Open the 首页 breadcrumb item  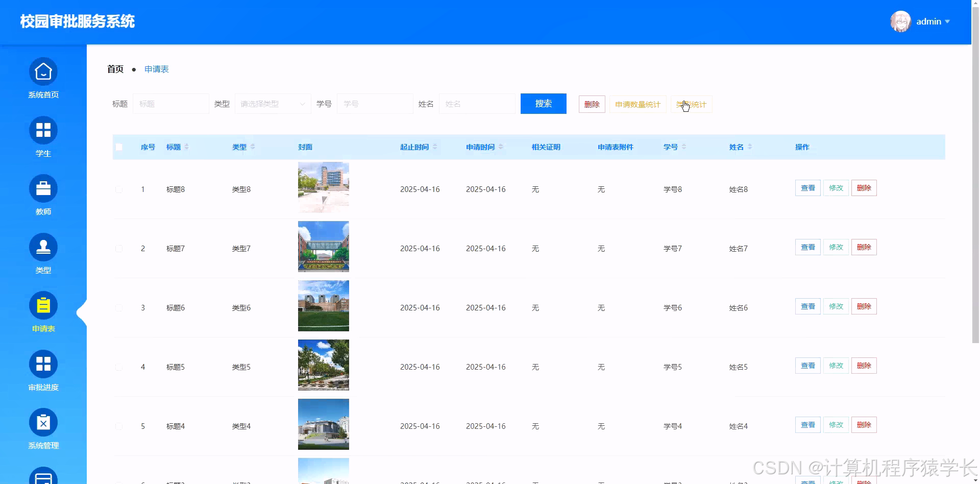tap(114, 69)
